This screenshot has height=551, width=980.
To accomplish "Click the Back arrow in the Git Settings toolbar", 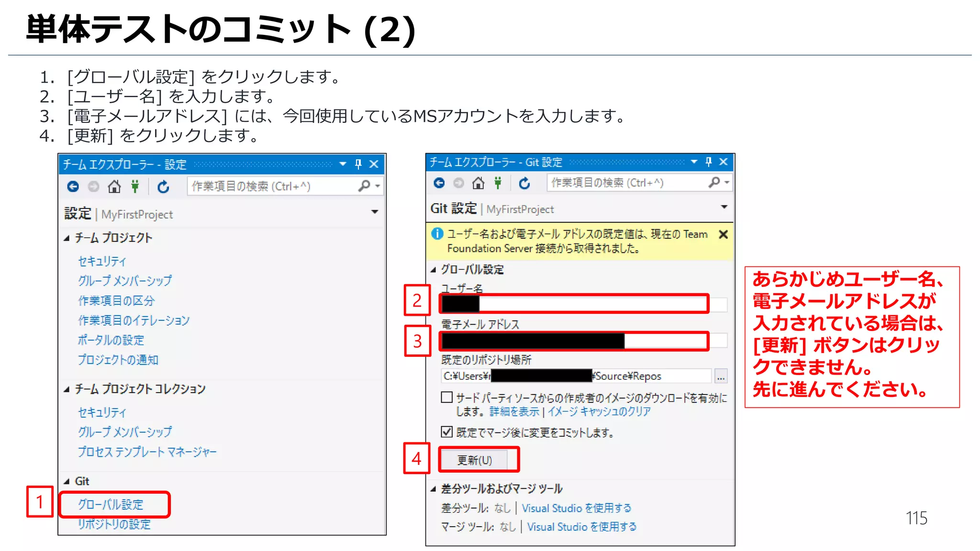I will point(439,183).
